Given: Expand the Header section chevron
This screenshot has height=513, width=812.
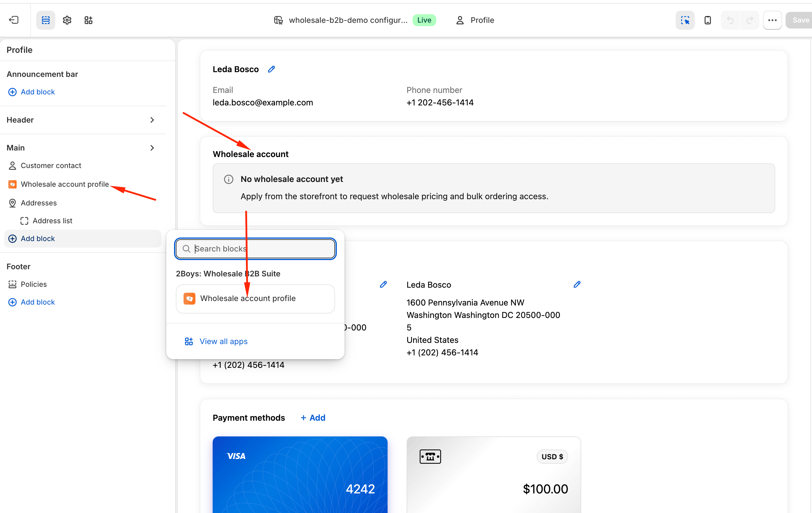Looking at the screenshot, I should point(152,120).
